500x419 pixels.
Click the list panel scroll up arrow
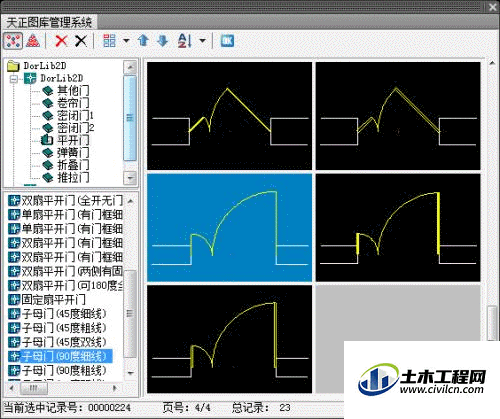pos(130,201)
